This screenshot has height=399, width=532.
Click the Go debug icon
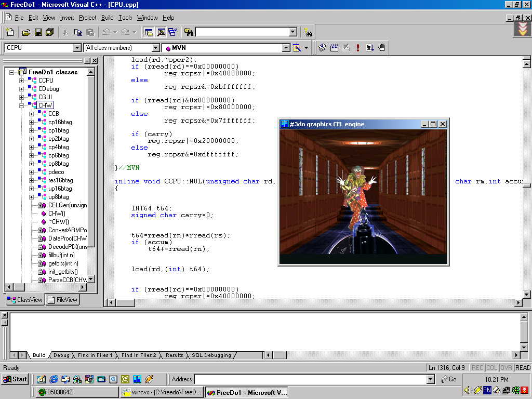370,48
